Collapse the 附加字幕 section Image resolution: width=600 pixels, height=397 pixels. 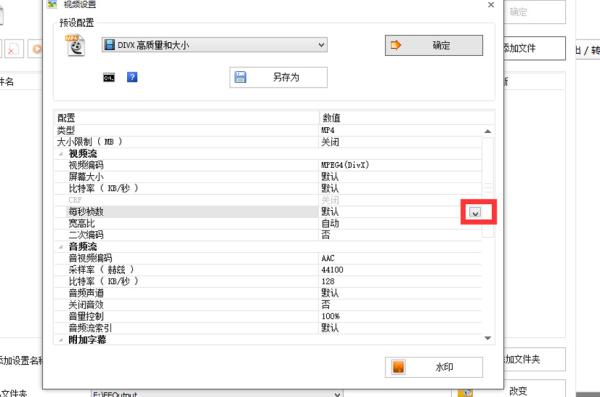(61, 340)
